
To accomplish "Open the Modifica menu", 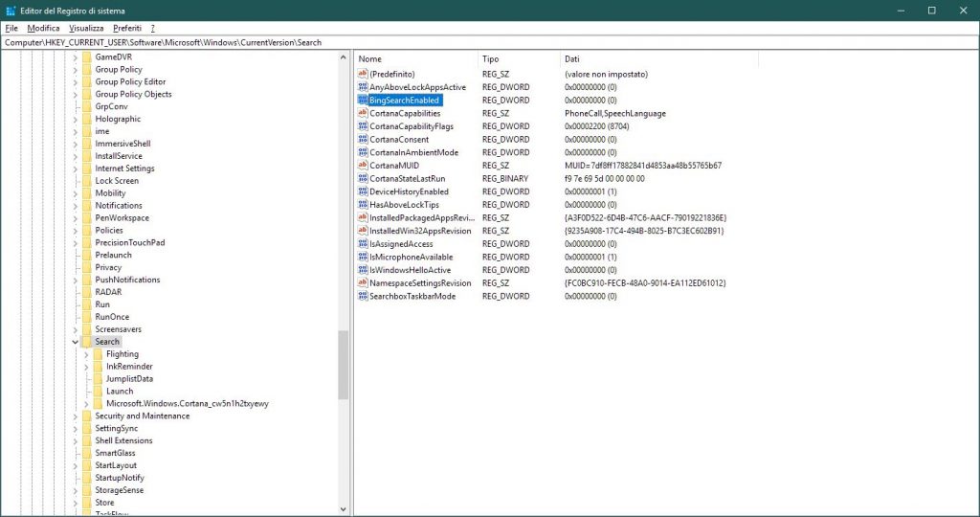I will pyautogui.click(x=43, y=29).
